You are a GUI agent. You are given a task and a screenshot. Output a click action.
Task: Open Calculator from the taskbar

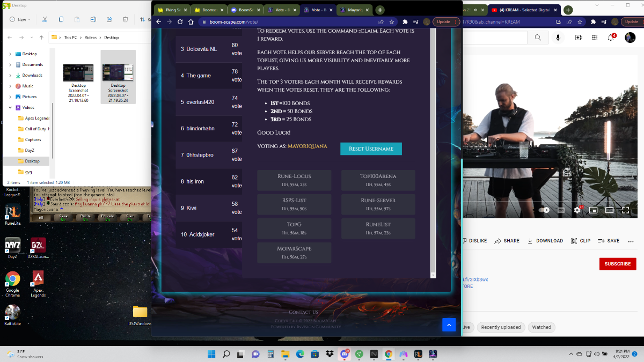point(270,354)
